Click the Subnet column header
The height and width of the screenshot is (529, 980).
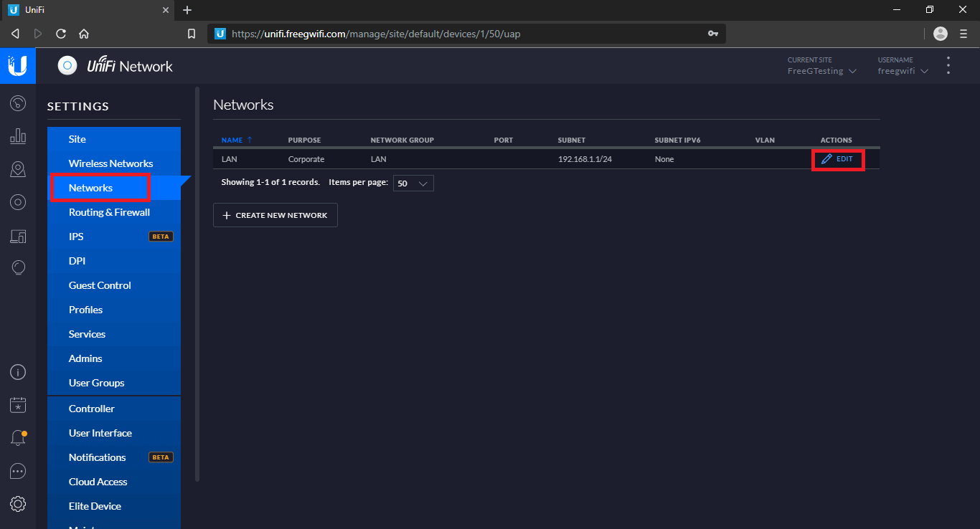(572, 140)
